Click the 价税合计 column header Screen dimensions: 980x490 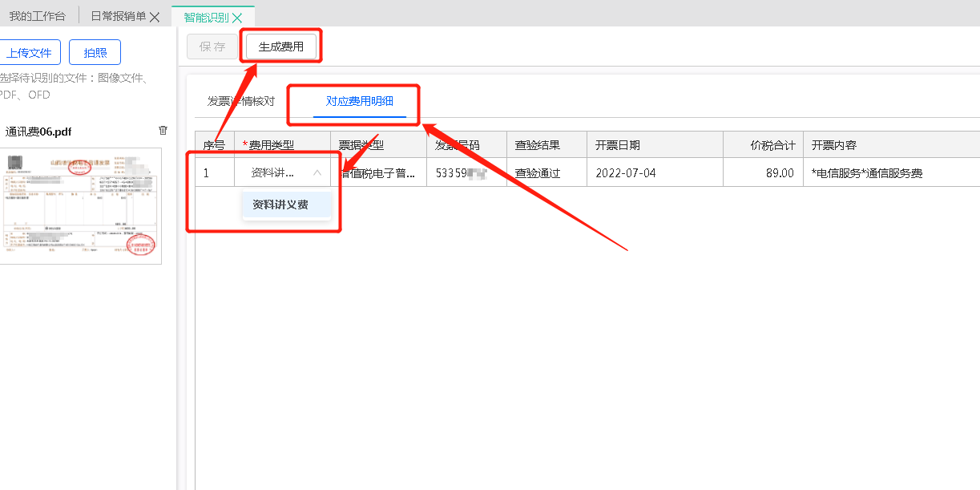[772, 145]
